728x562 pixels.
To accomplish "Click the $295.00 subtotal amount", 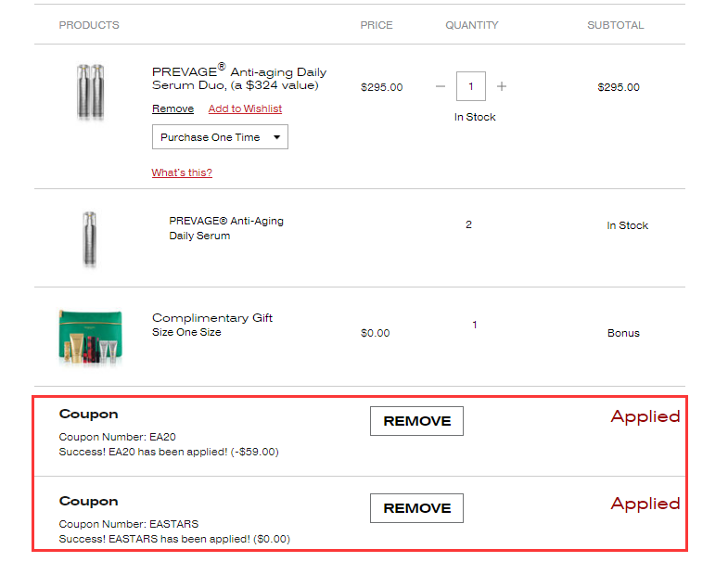I will [619, 87].
